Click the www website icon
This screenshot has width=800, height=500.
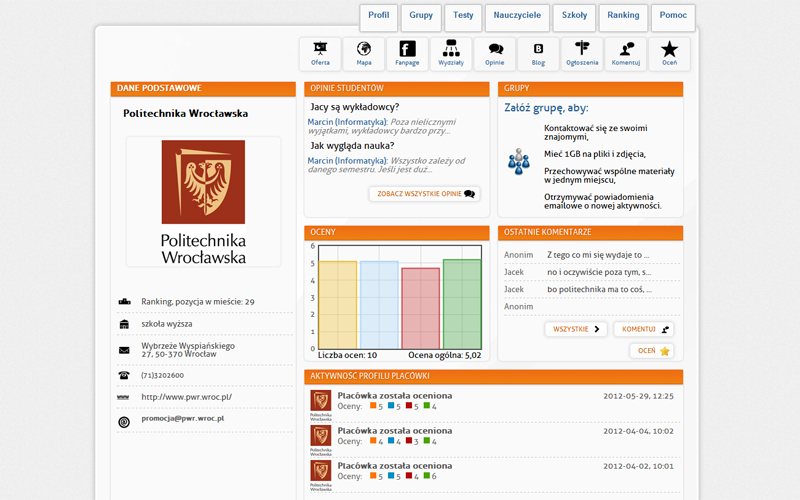pos(123,397)
